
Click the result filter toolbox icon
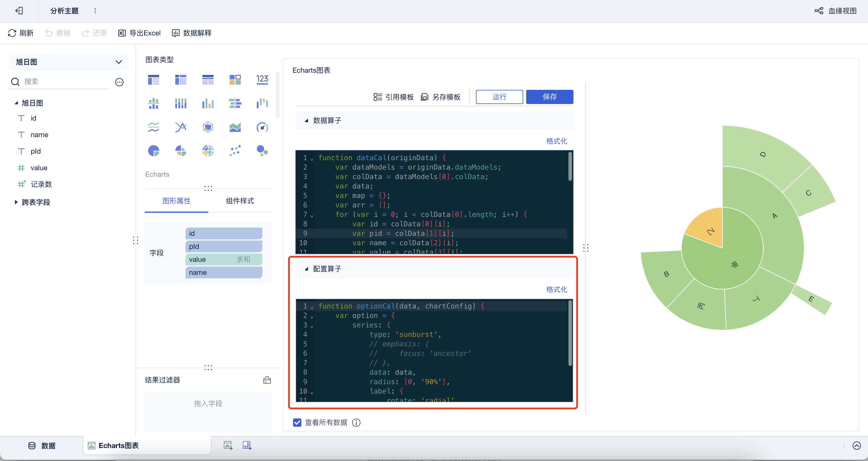pyautogui.click(x=267, y=380)
